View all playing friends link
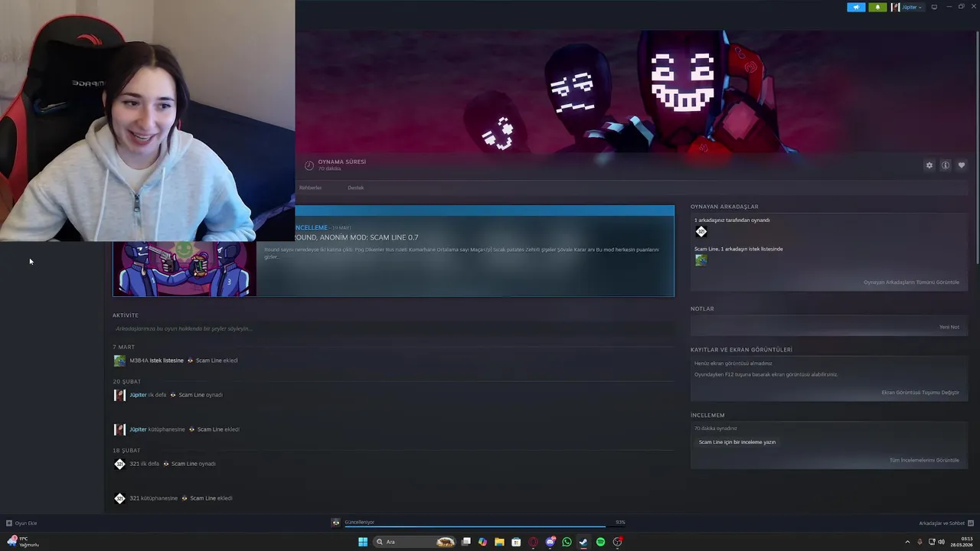980x551 pixels. tap(911, 282)
